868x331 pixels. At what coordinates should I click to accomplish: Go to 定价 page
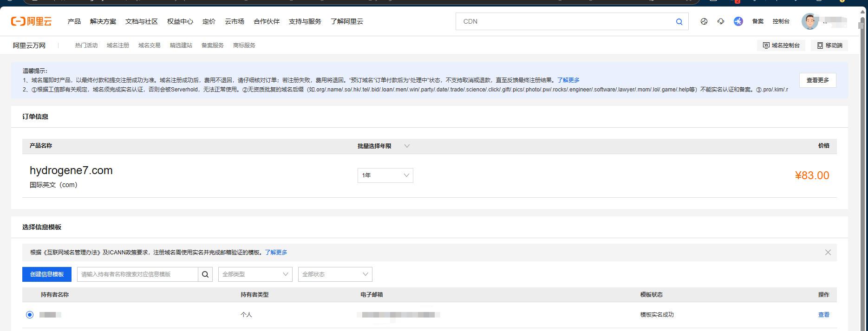pyautogui.click(x=209, y=21)
